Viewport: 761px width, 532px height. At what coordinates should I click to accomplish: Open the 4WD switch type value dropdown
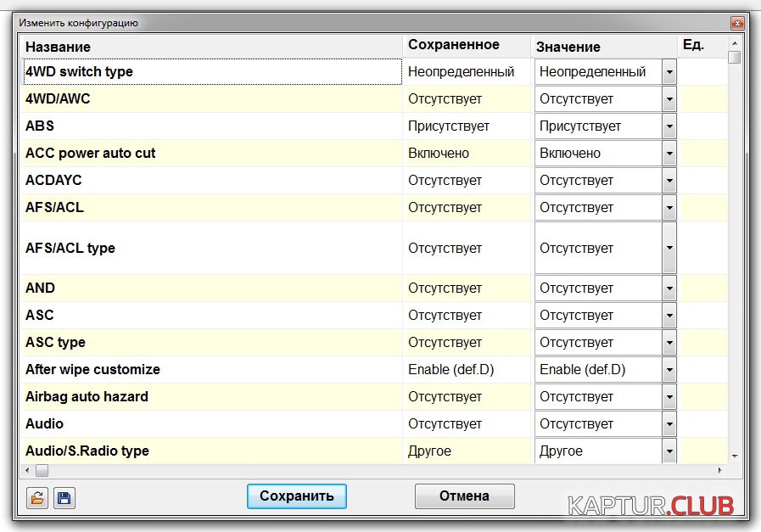pos(669,72)
